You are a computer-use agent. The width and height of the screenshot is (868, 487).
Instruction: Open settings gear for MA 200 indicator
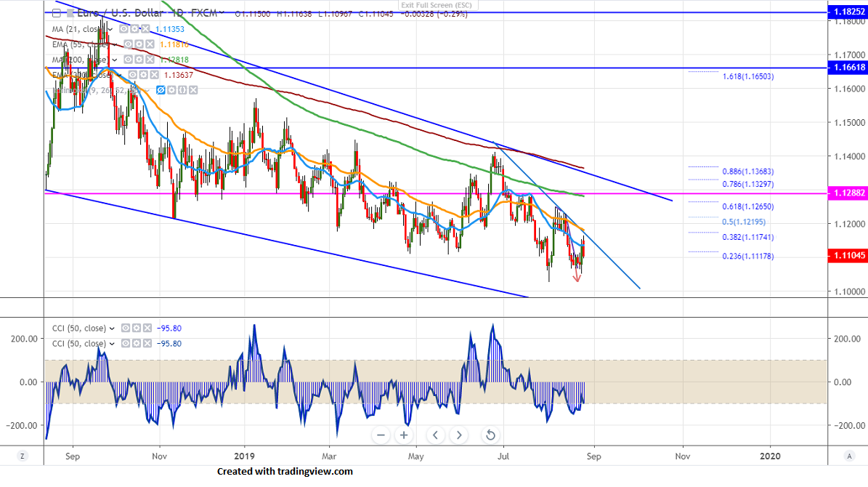(138, 60)
